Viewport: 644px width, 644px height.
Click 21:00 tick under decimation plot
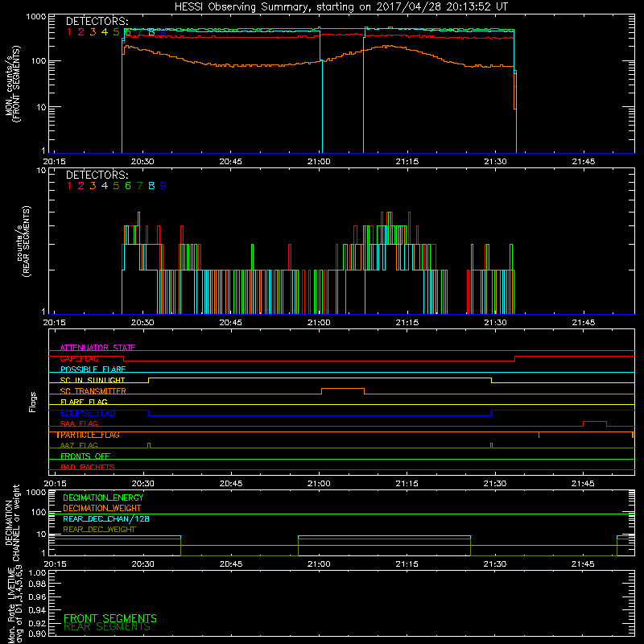coord(319,564)
